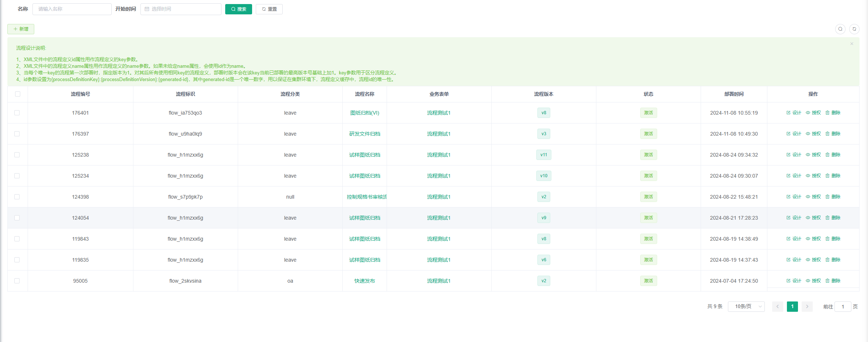Click 删除 for process 176401
The image size is (868, 342).
[x=833, y=113]
